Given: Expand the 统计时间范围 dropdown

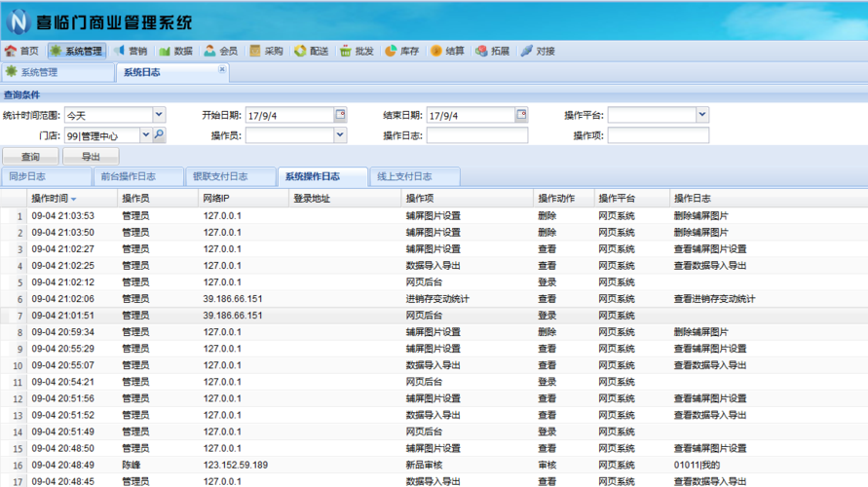Looking at the screenshot, I should pos(159,115).
